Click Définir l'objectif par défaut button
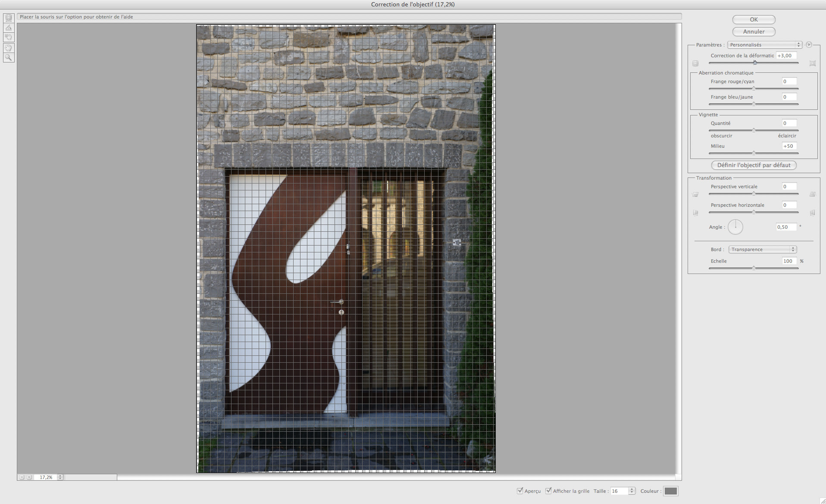This screenshot has width=826, height=504. (x=754, y=165)
